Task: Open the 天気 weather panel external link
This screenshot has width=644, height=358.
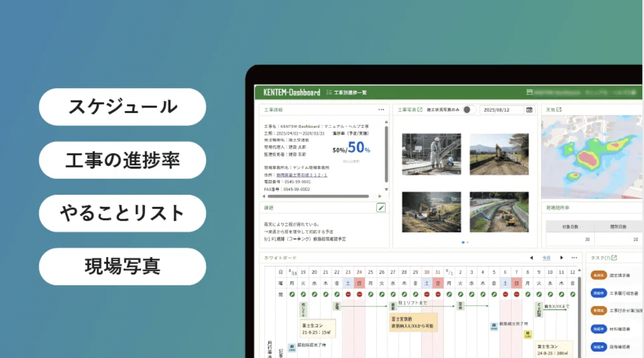Action: (x=559, y=110)
